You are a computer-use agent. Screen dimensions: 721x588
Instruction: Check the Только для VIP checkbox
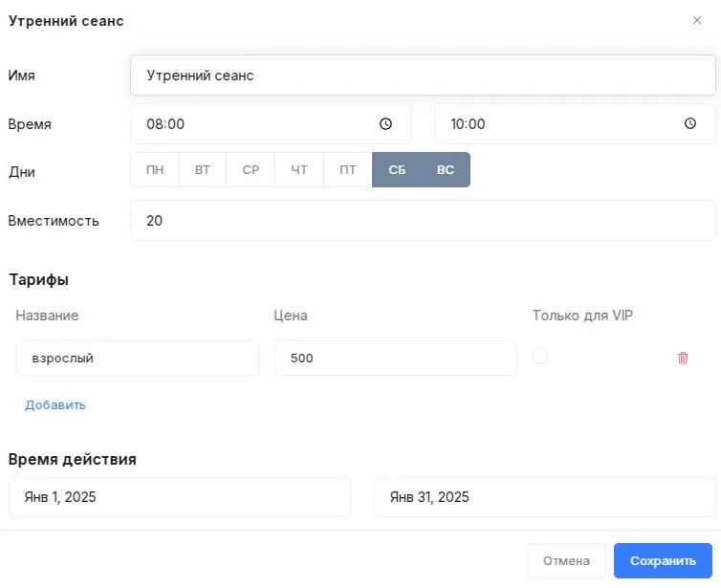[540, 356]
